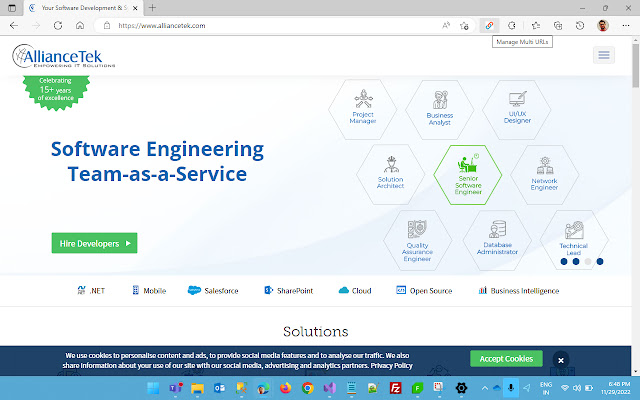Viewport: 640px width, 400px height.
Task: Open FileZilla from the taskbar
Action: coord(396,388)
